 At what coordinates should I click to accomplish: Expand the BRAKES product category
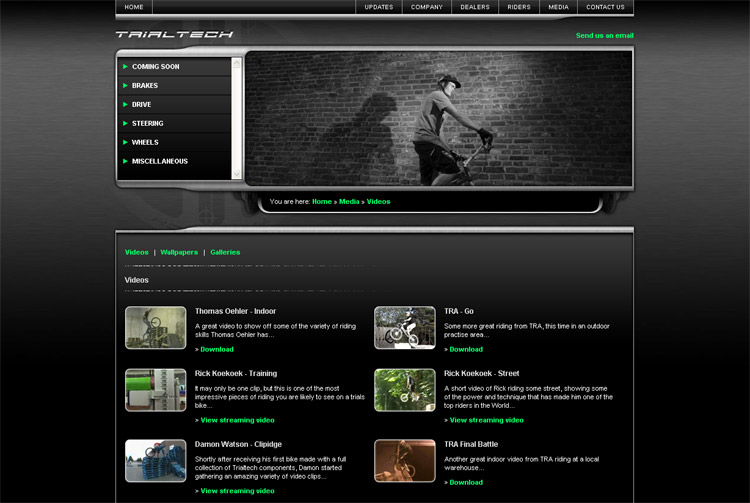click(x=174, y=86)
